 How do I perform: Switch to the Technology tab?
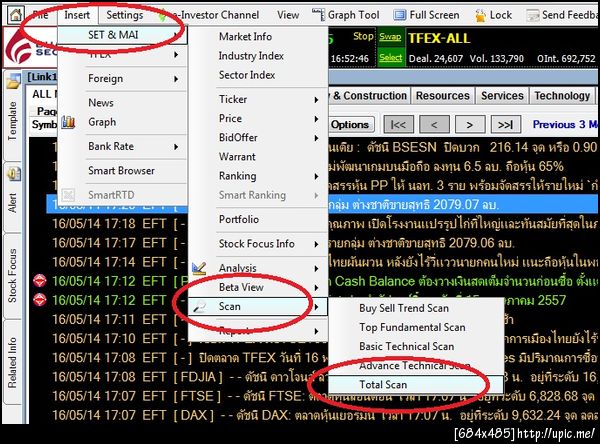562,96
